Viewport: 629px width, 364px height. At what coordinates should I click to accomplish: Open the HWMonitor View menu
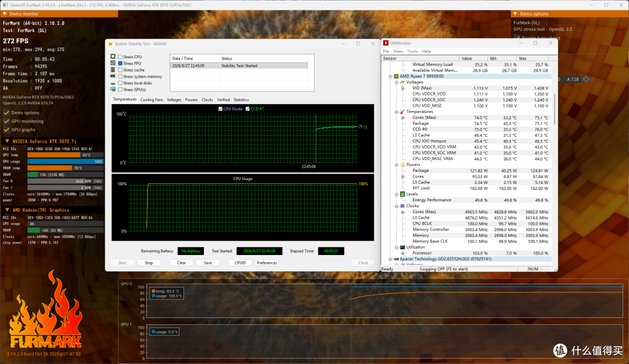tap(398, 51)
